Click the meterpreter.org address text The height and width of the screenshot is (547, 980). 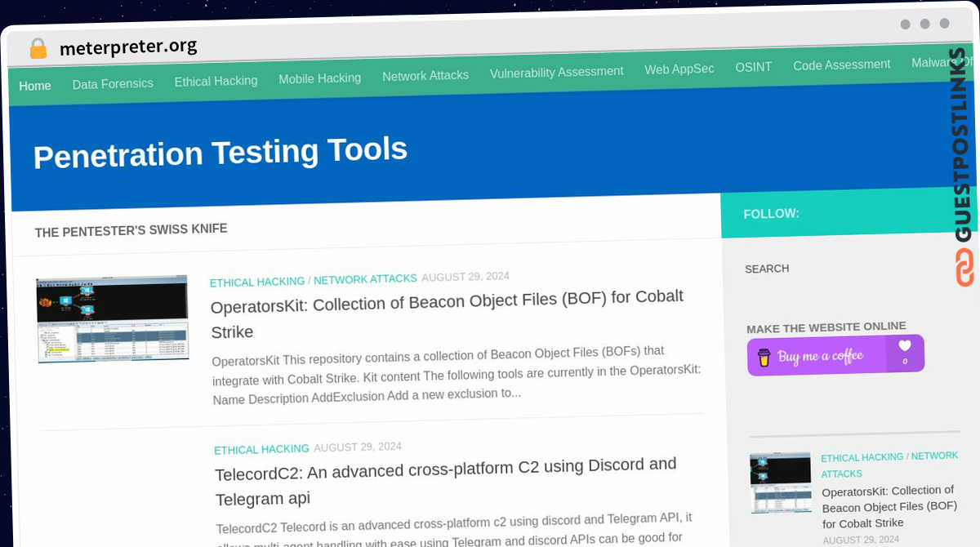[128, 47]
